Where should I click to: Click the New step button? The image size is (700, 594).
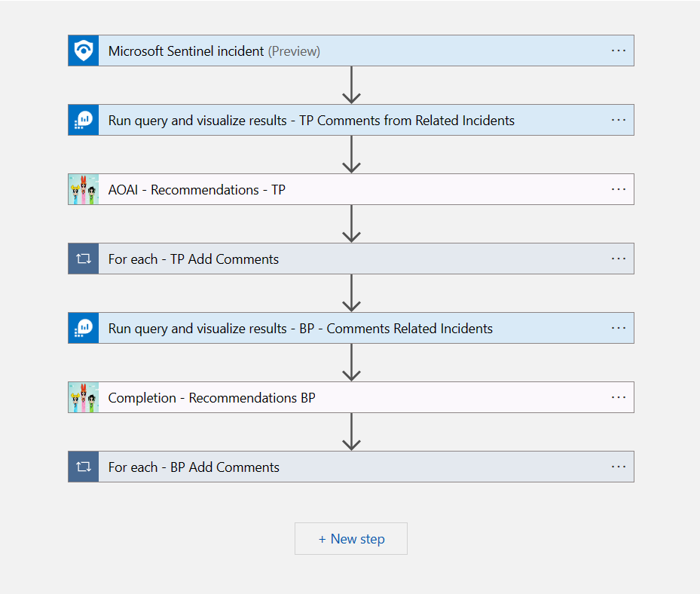[351, 539]
